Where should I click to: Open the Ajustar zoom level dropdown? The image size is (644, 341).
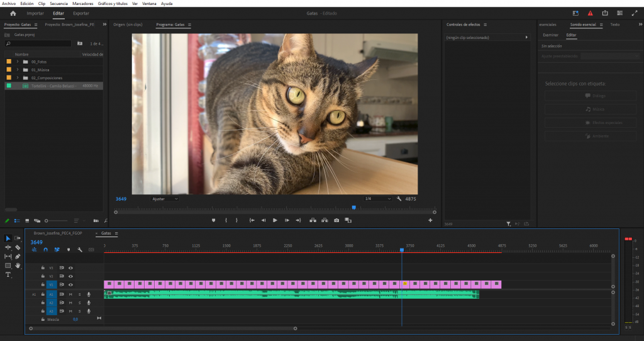click(165, 199)
